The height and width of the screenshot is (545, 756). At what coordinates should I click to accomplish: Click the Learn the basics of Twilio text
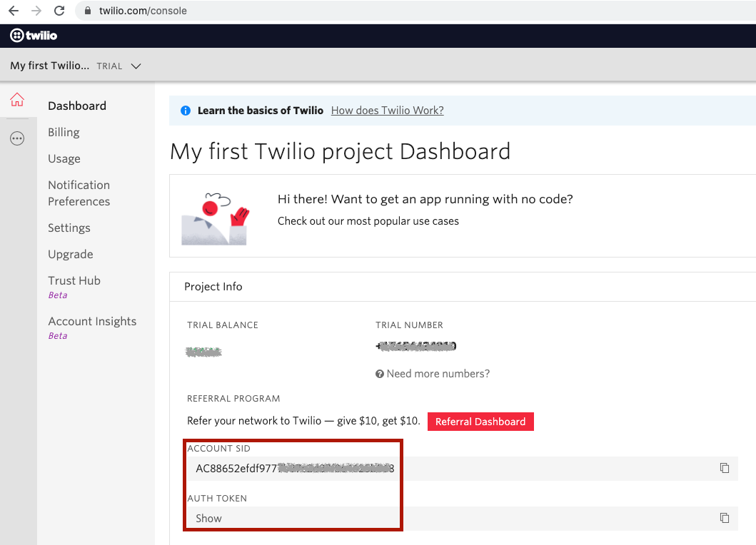(261, 111)
